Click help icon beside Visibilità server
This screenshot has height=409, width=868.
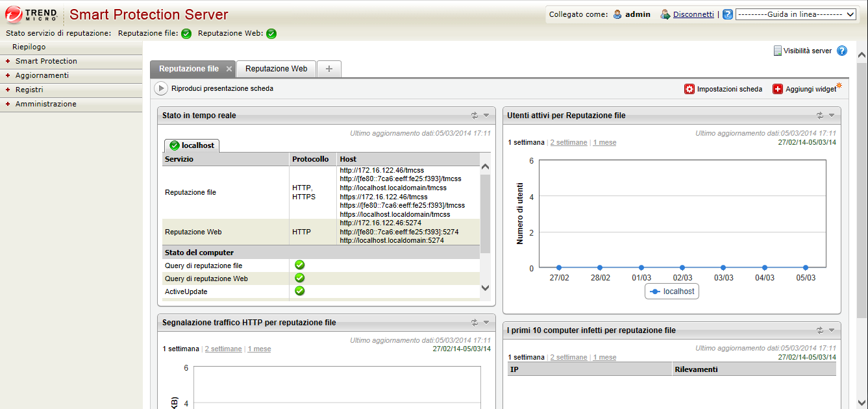(x=842, y=51)
